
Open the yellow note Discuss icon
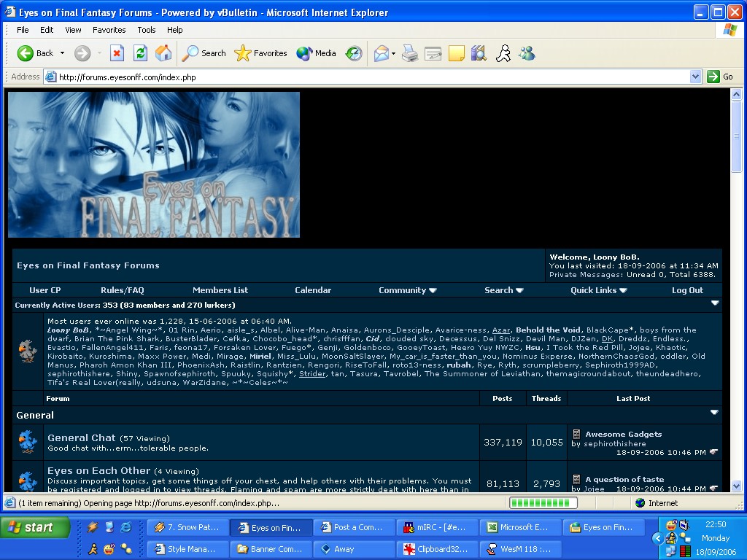(457, 53)
